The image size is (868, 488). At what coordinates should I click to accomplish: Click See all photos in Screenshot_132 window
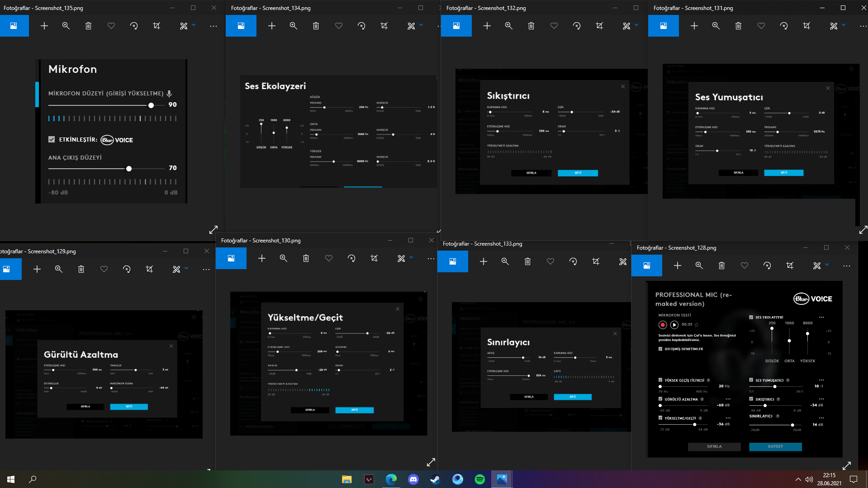pos(456,26)
